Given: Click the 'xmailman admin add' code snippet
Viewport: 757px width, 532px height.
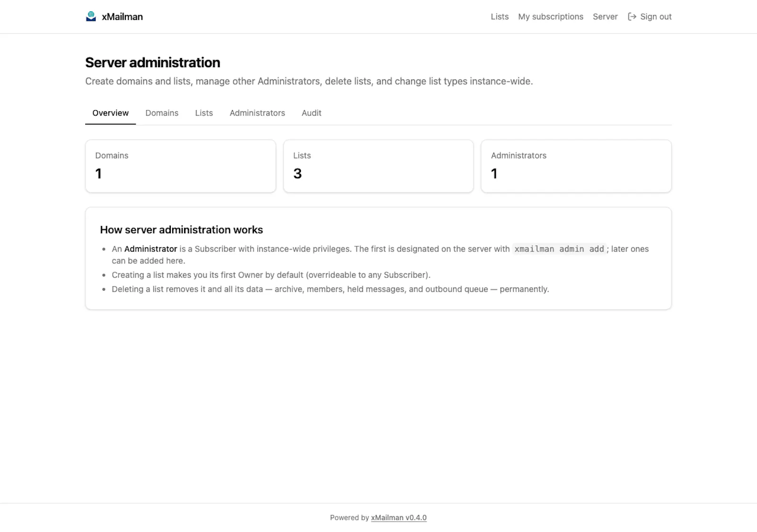Looking at the screenshot, I should click(559, 249).
